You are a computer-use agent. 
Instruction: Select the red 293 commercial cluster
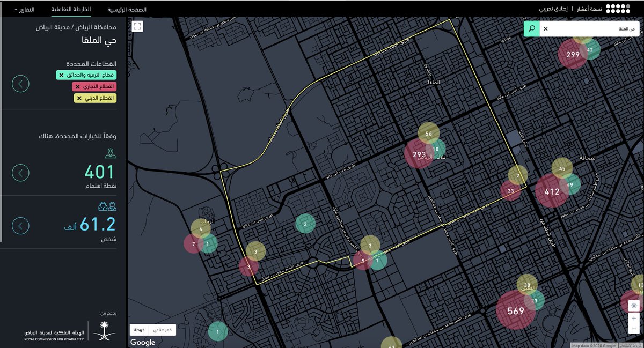419,154
